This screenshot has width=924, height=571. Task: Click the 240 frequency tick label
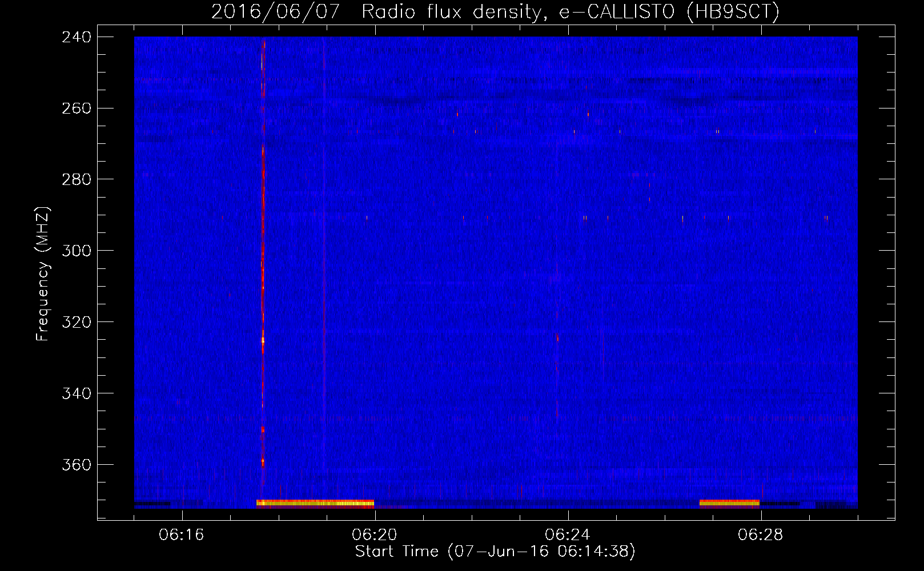click(77, 37)
